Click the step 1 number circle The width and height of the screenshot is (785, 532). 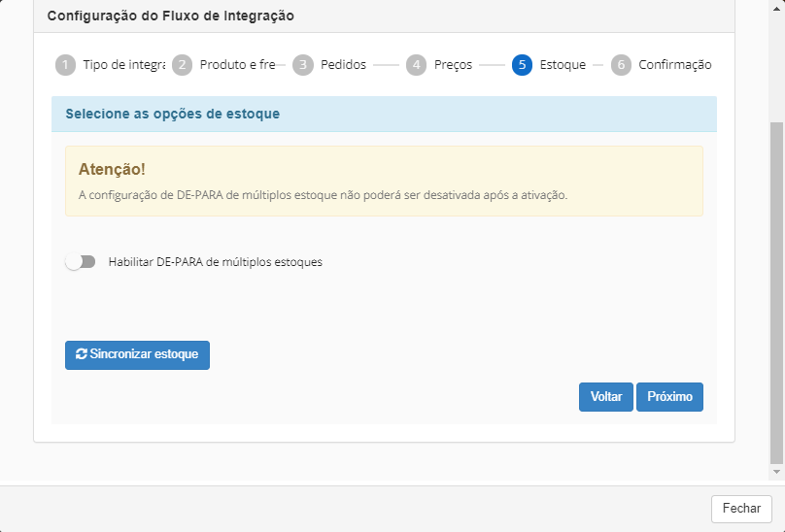coord(65,65)
